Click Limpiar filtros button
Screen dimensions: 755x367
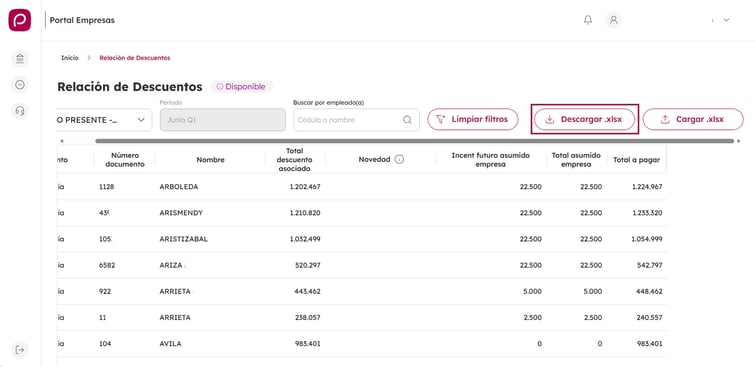[473, 119]
